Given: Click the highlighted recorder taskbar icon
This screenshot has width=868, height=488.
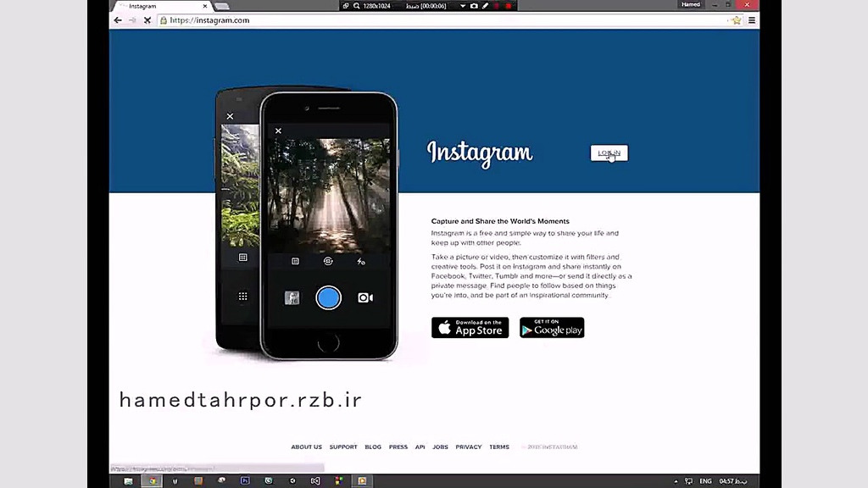Looking at the screenshot, I should 362,481.
